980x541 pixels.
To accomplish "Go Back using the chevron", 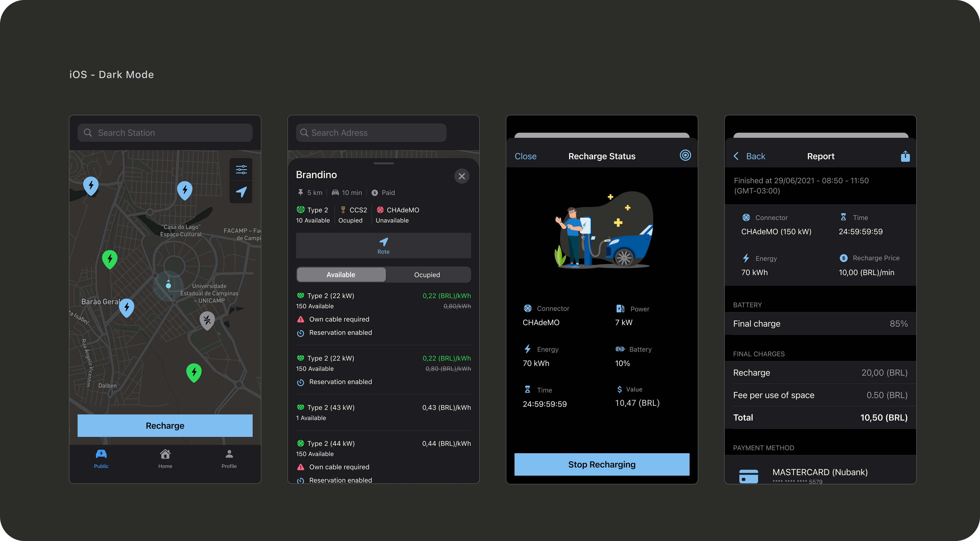I will pyautogui.click(x=736, y=156).
